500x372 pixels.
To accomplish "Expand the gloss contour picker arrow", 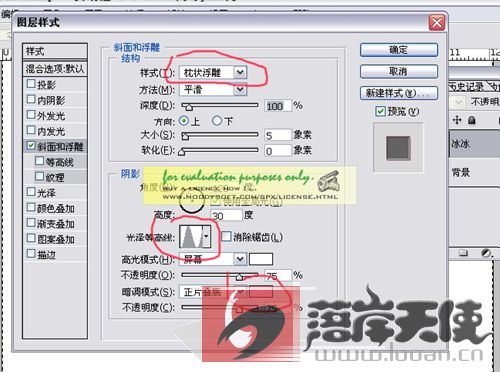I will pos(206,237).
